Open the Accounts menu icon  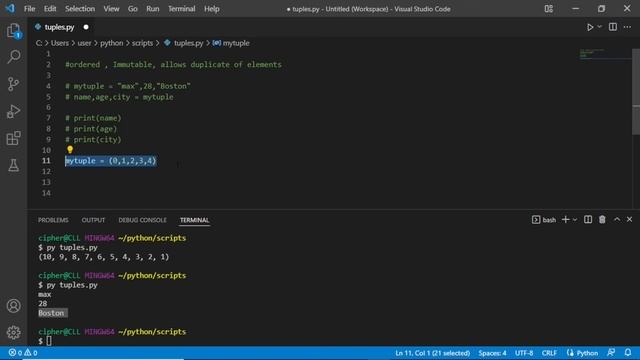tap(13, 306)
